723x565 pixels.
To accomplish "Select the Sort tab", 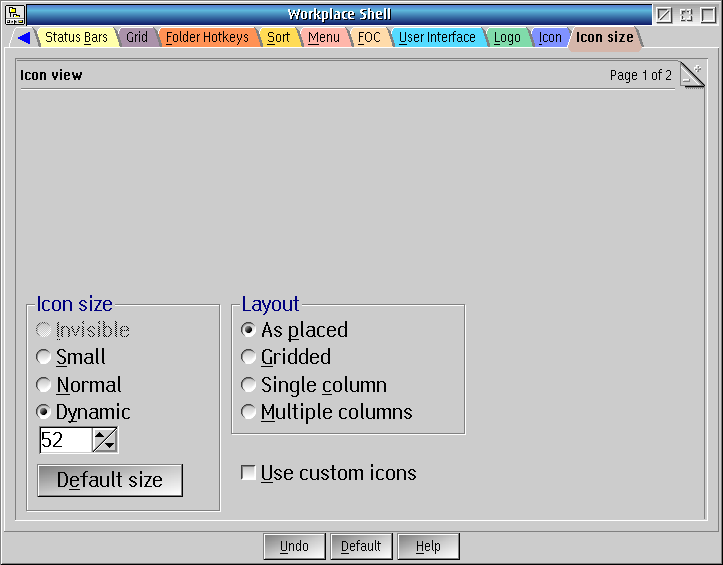I will pyautogui.click(x=279, y=37).
